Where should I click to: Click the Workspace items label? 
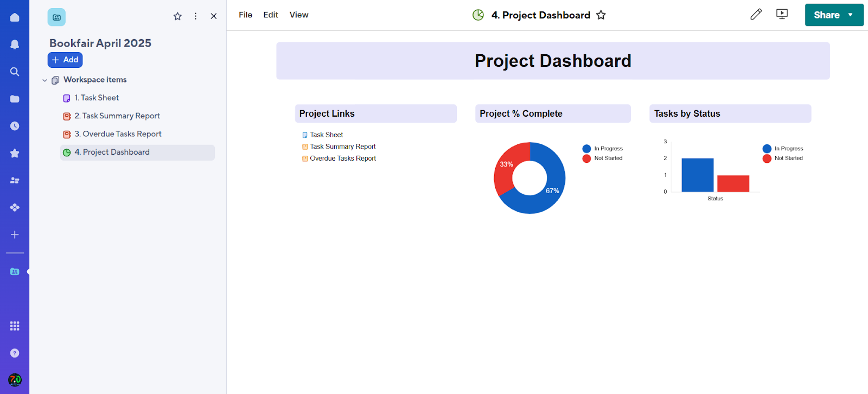95,80
